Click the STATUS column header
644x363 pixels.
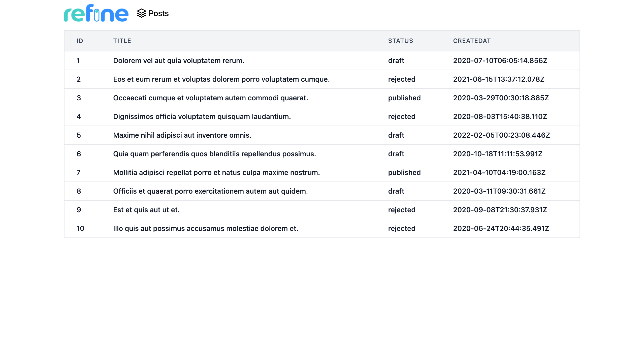[400, 41]
